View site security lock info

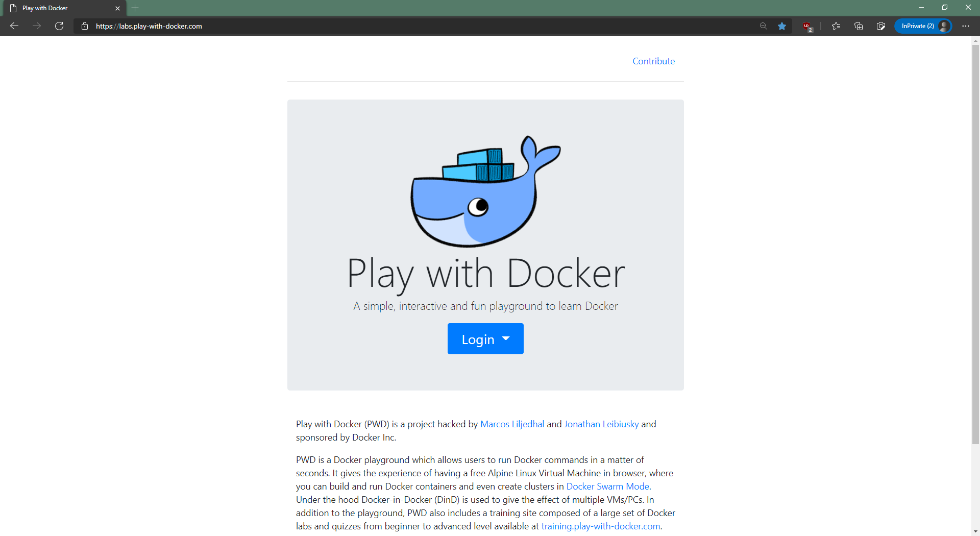click(x=85, y=26)
